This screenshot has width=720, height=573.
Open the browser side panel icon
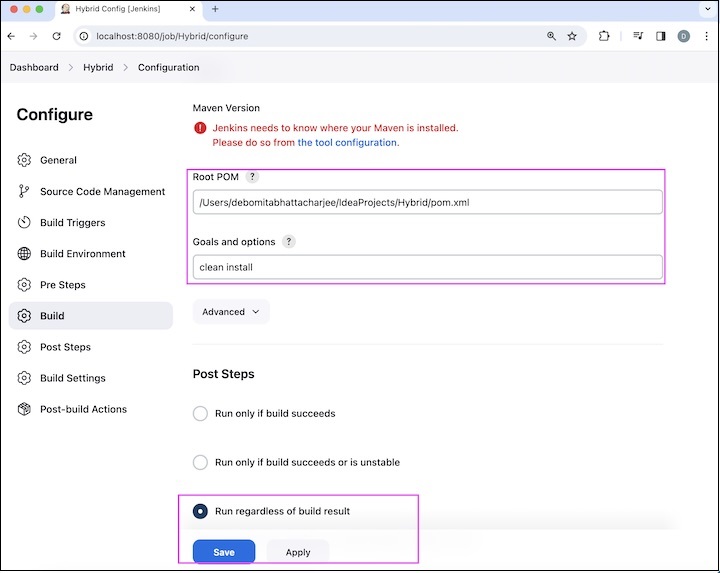click(661, 36)
